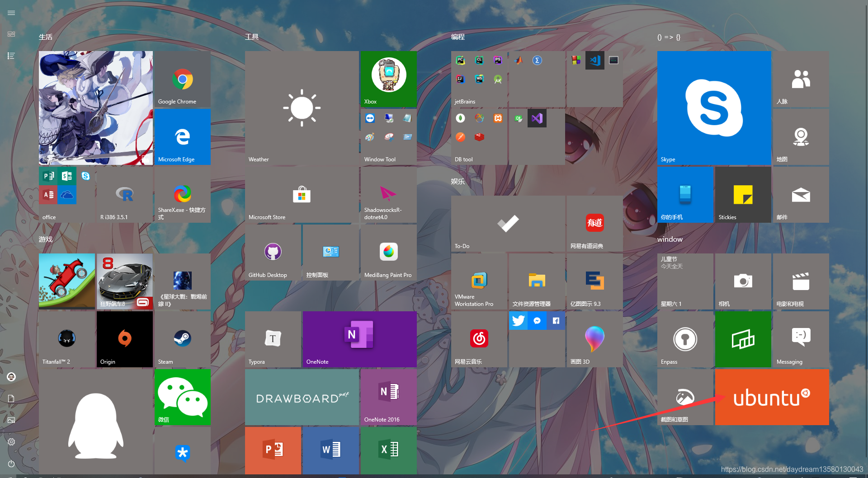
Task: Launch 狂野飙车8 Asphalt tile
Action: (125, 281)
